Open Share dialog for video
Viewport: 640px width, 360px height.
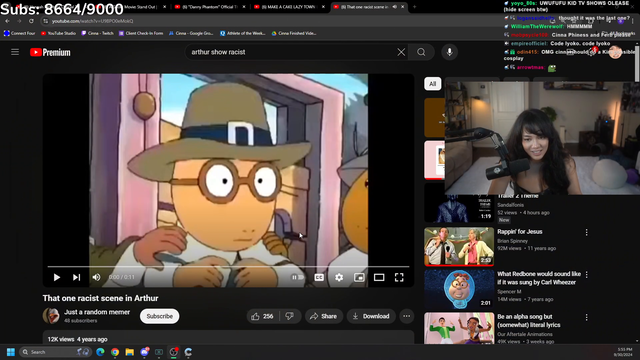coord(323,316)
